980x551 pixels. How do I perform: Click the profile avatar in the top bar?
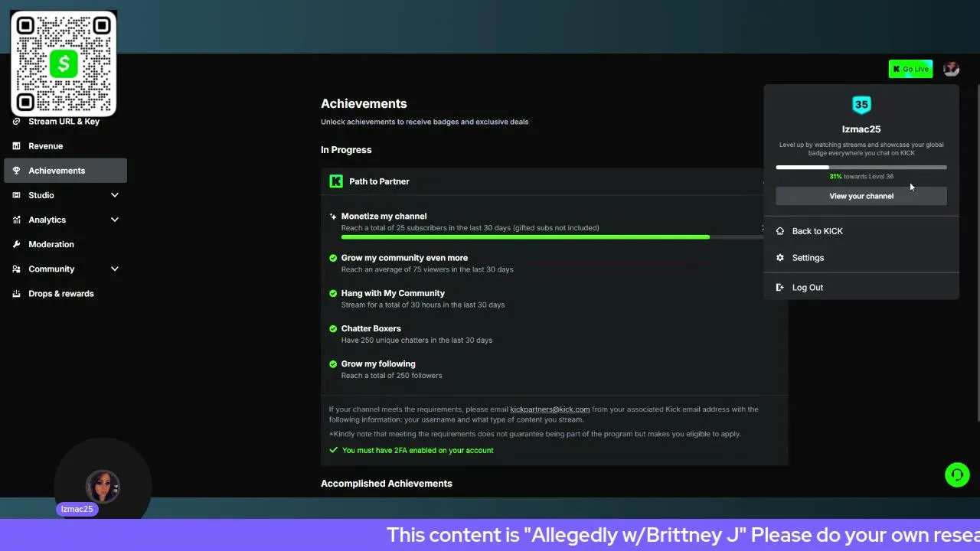(x=951, y=69)
